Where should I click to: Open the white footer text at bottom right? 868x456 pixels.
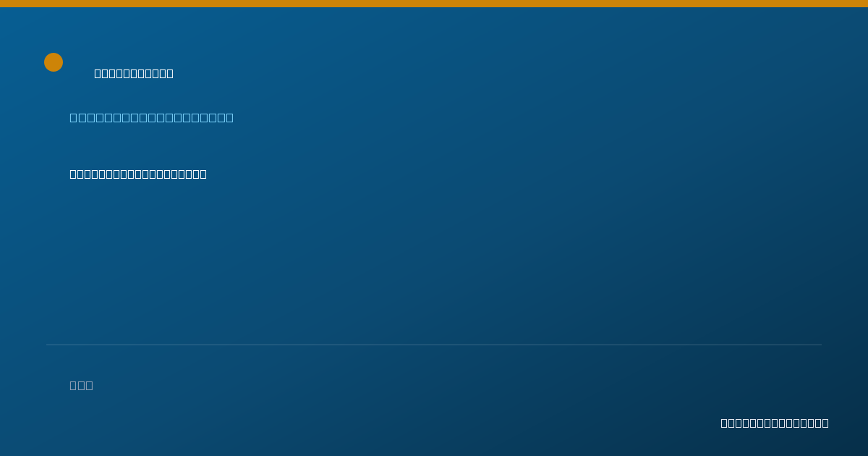(x=775, y=423)
